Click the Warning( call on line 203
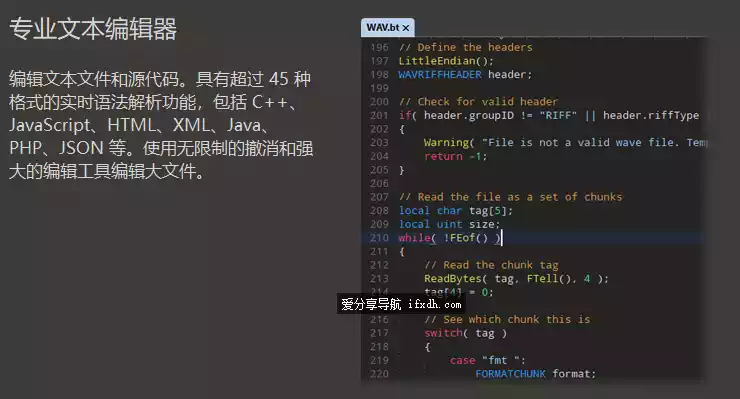Image resolution: width=740 pixels, height=399 pixels. pyautogui.click(x=449, y=143)
